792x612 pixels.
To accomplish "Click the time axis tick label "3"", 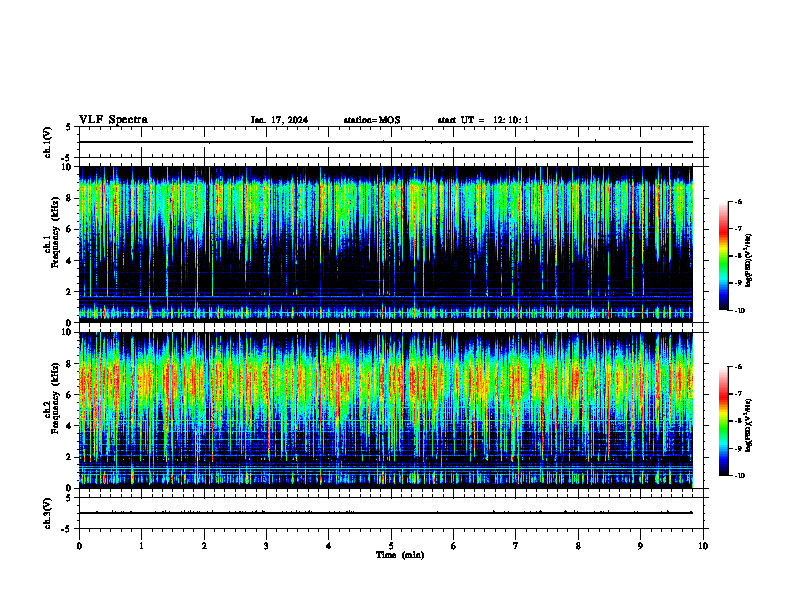I will [266, 546].
